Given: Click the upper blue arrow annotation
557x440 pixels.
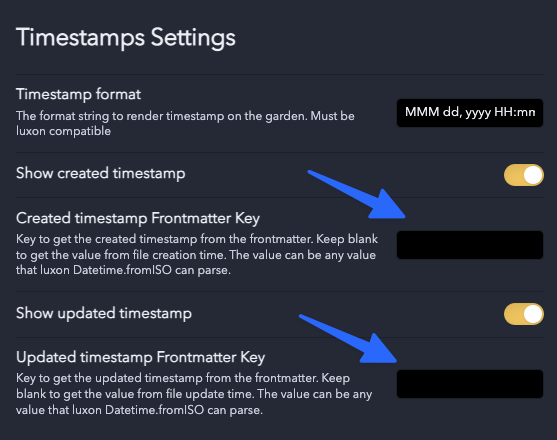Looking at the screenshot, I should [x=357, y=195].
